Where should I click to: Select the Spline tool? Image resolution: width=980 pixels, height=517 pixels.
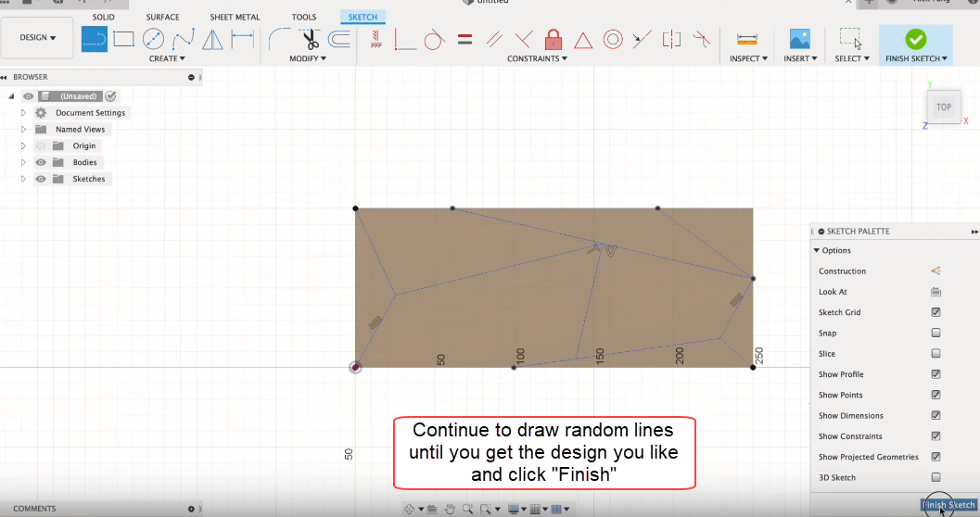(184, 39)
